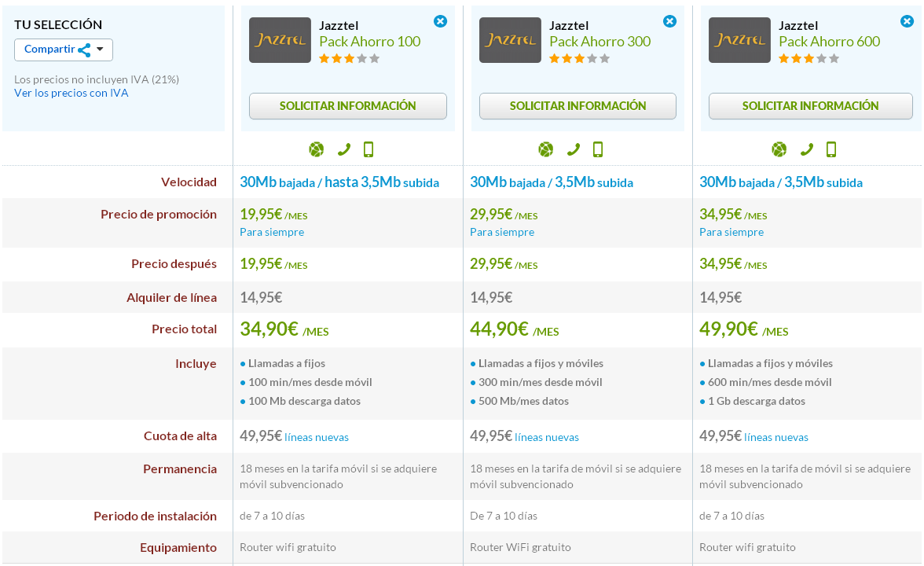Click the internet globe icon under Pack Ahorro 600
The width and height of the screenshot is (924, 566).
click(779, 149)
